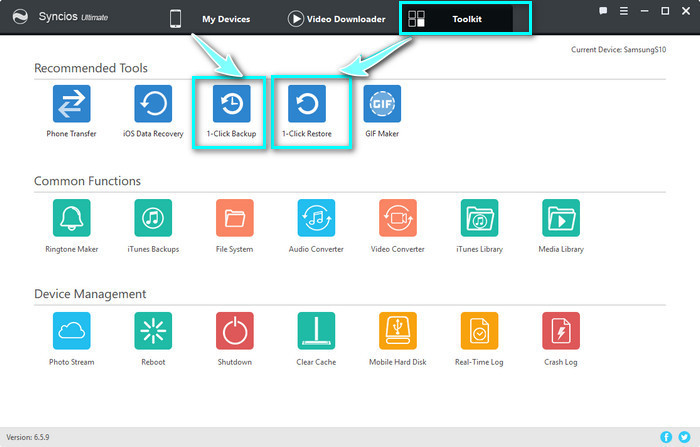Switch to Video Downloader tab
The width and height of the screenshot is (700, 447).
[337, 19]
